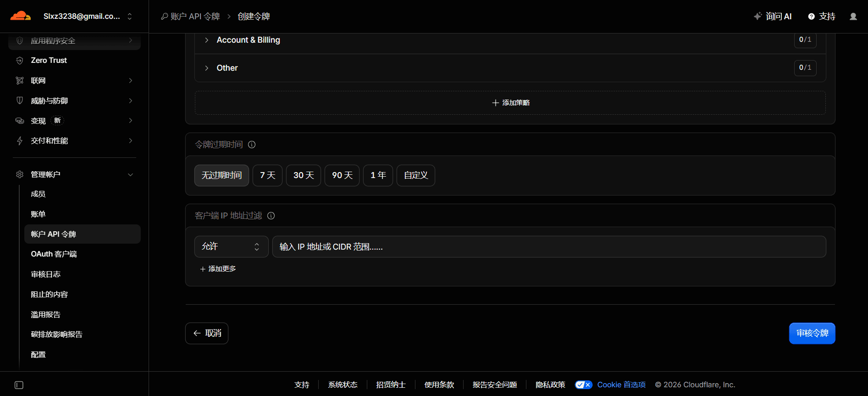Viewport: 868px width, 396px height.
Task: Click the 变现 sidebar icon
Action: [20, 121]
